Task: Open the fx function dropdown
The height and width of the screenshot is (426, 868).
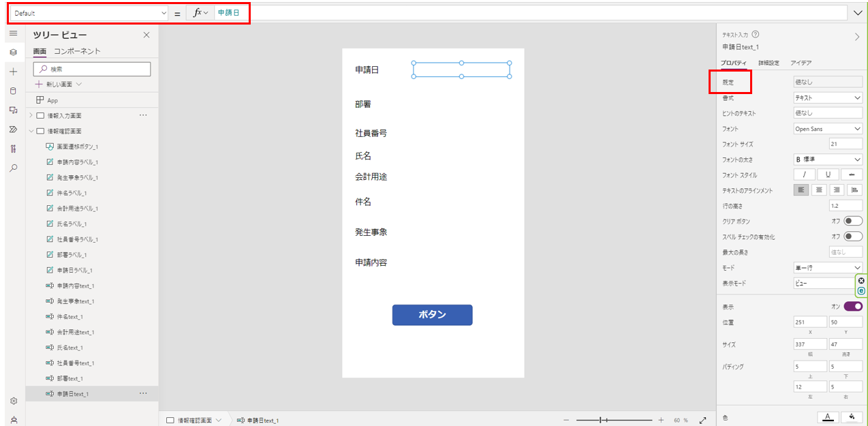Action: click(x=200, y=13)
